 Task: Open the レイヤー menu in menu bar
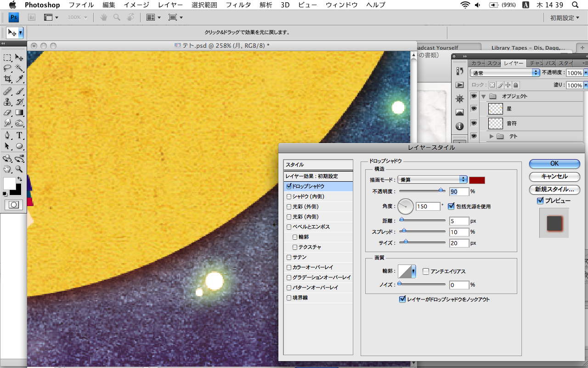coord(170,5)
